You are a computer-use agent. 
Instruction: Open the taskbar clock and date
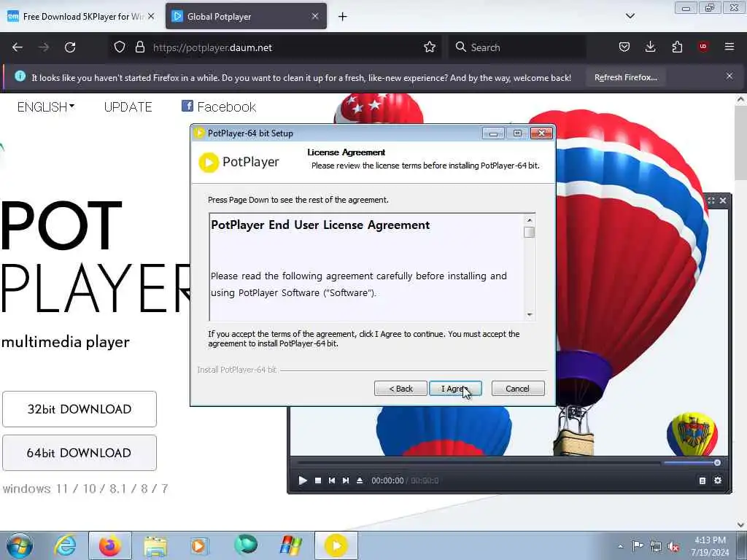(x=710, y=546)
